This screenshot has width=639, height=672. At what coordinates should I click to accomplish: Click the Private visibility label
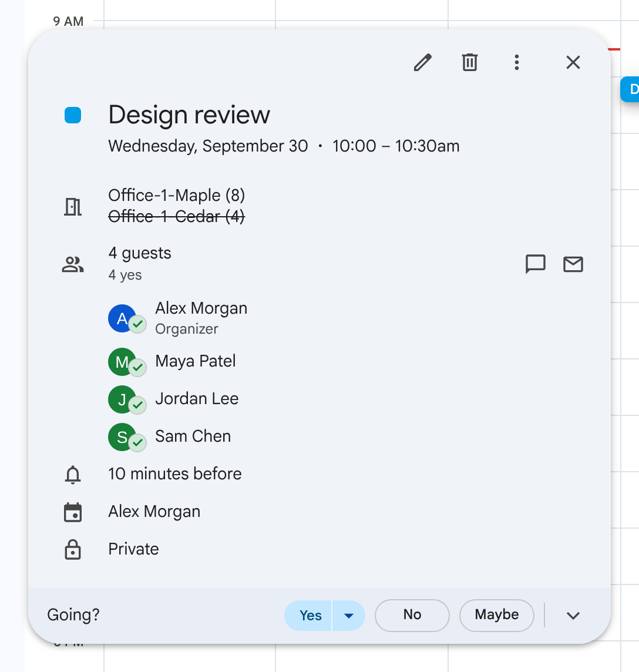(x=133, y=549)
